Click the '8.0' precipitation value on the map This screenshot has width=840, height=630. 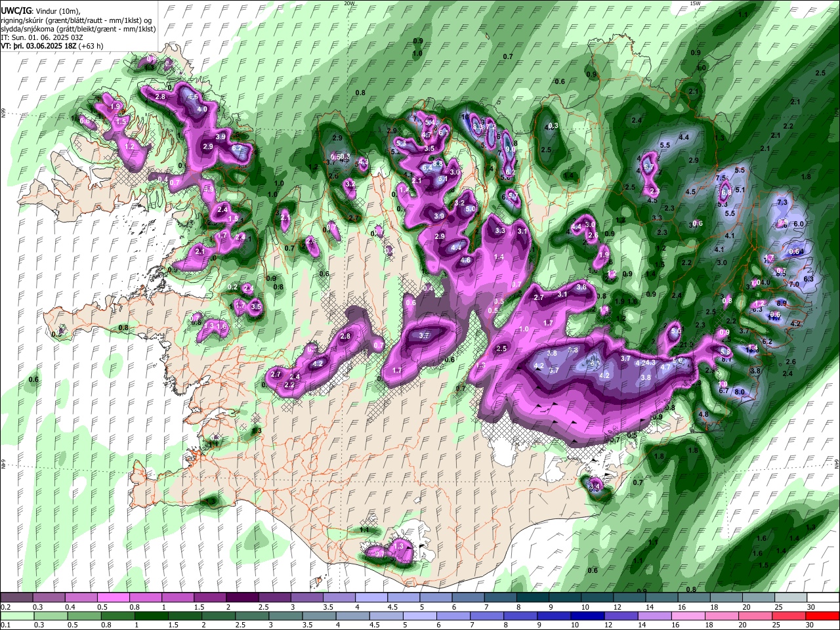[x=739, y=392]
